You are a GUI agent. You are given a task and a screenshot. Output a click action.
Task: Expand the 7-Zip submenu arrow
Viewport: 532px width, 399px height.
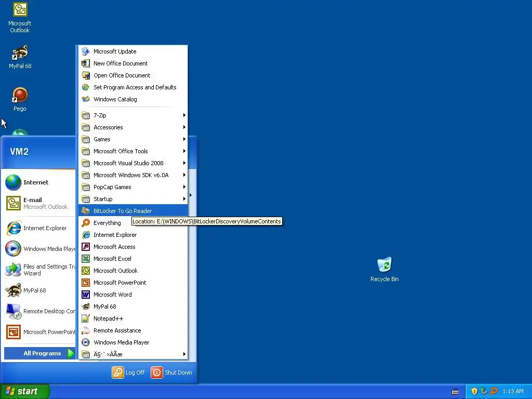(184, 115)
